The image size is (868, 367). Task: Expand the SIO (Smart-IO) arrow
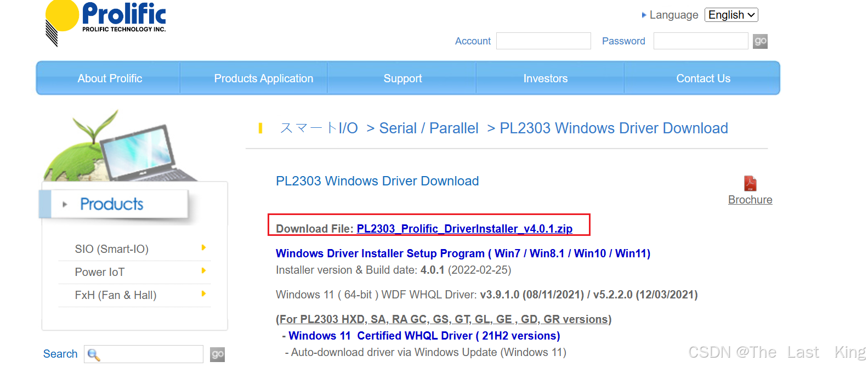(x=203, y=248)
